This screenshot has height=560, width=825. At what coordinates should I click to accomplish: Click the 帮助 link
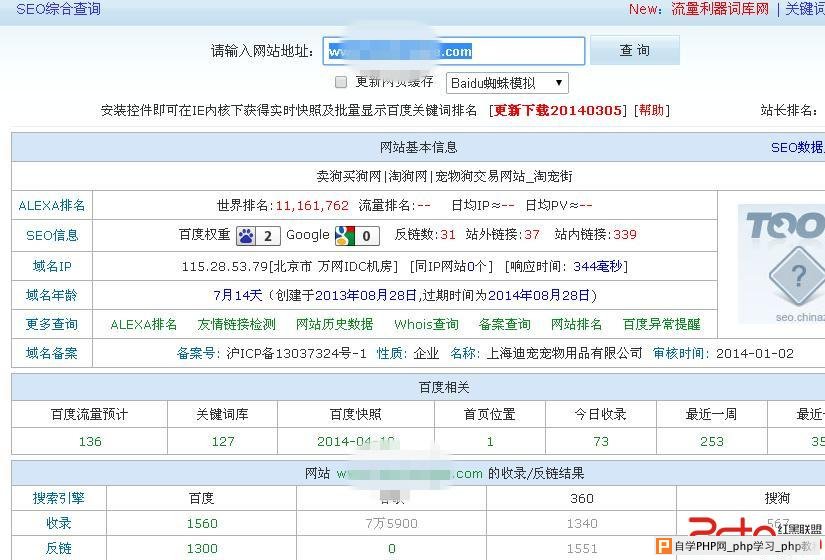pyautogui.click(x=651, y=110)
